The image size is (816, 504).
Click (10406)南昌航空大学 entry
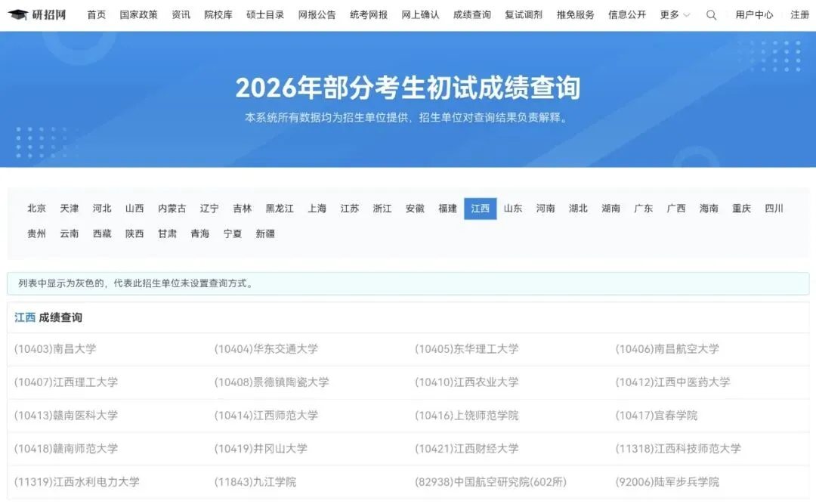click(667, 349)
